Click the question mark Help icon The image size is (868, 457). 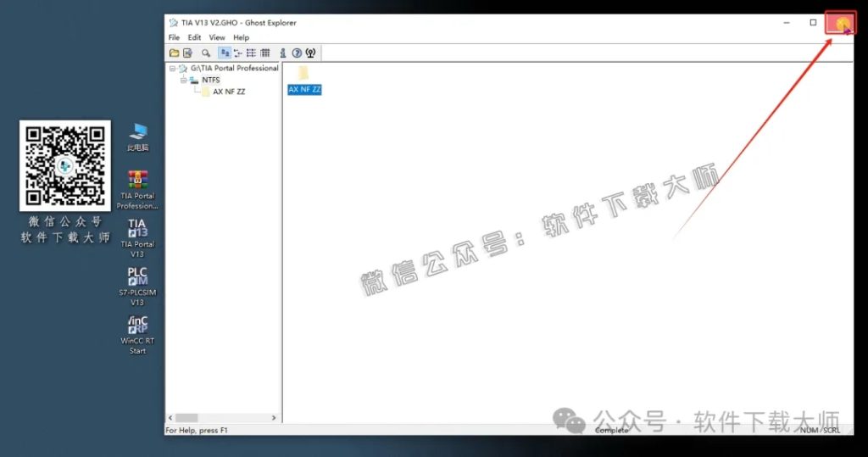point(298,53)
